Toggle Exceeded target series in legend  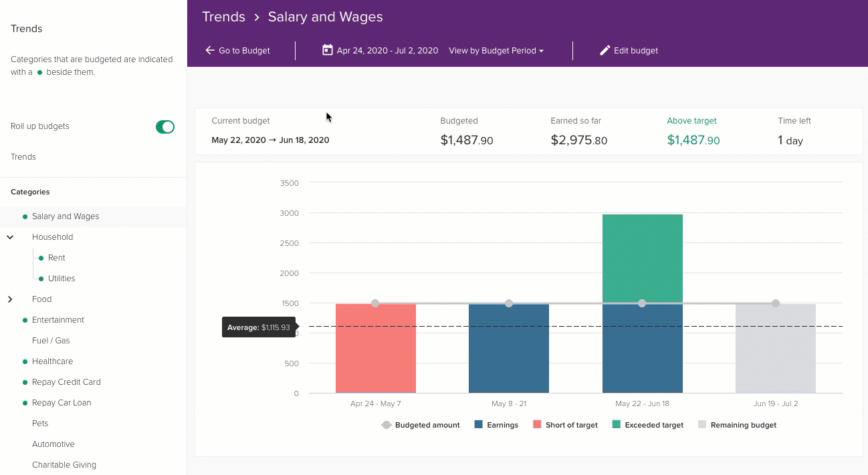click(x=647, y=425)
